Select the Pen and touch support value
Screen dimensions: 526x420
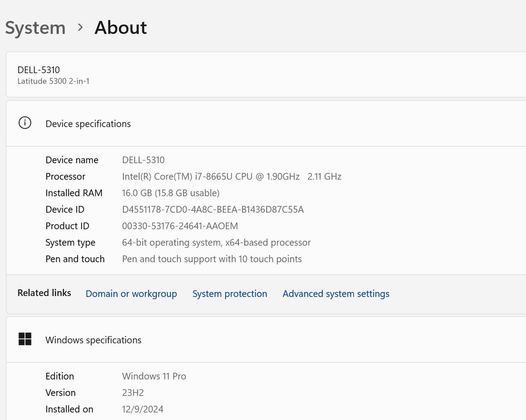(x=212, y=259)
